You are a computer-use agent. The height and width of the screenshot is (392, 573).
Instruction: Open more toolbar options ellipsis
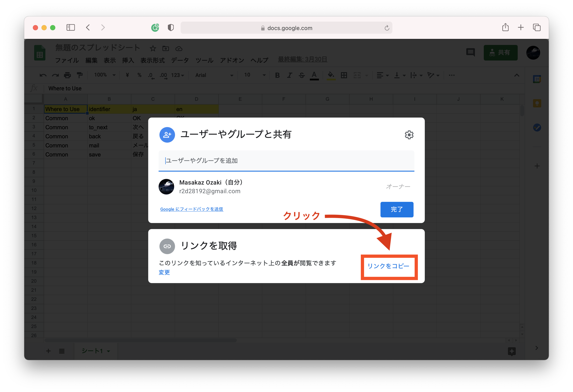point(452,75)
